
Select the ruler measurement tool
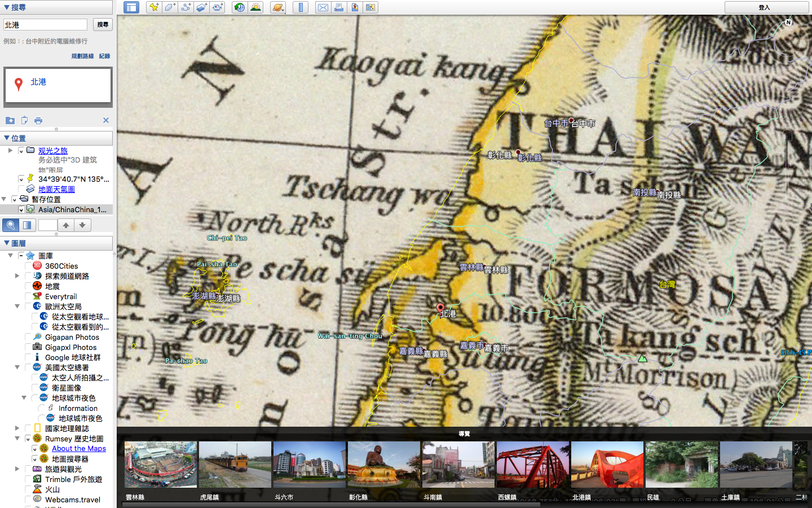click(x=301, y=7)
